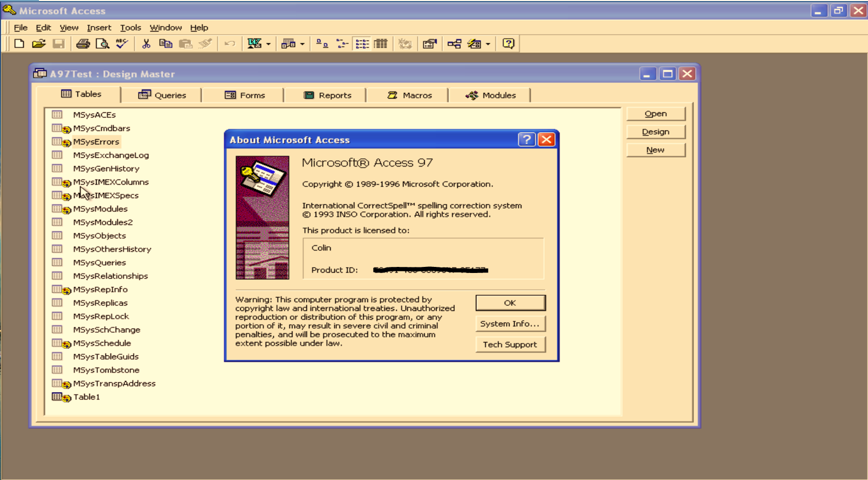Click the Cut scissors icon

click(x=146, y=44)
